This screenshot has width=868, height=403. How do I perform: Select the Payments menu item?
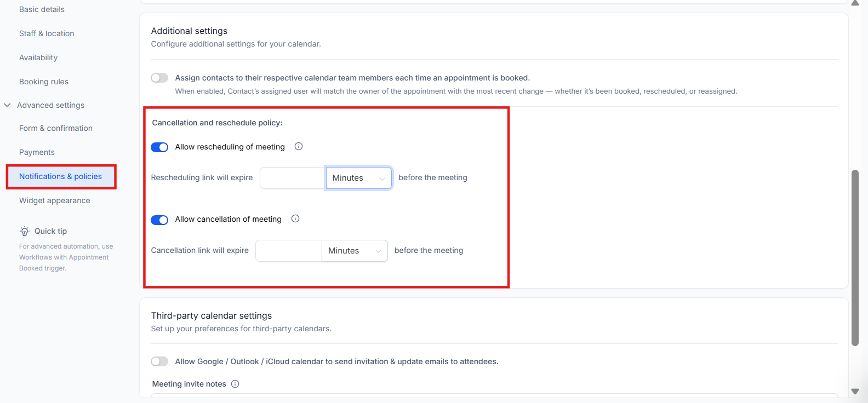pyautogui.click(x=37, y=152)
